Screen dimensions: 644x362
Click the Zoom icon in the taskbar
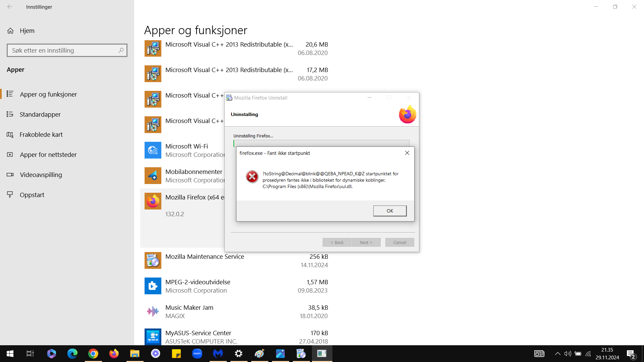[x=197, y=354]
